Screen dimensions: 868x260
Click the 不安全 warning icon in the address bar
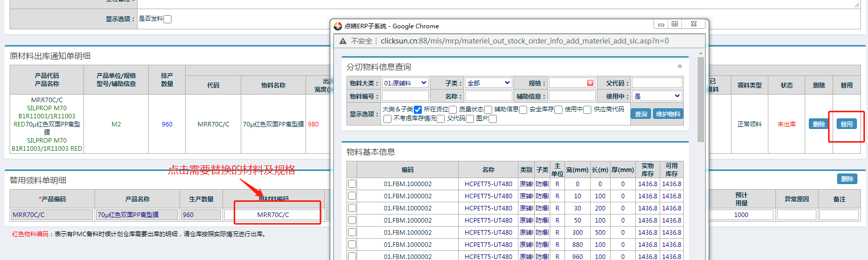pos(343,41)
